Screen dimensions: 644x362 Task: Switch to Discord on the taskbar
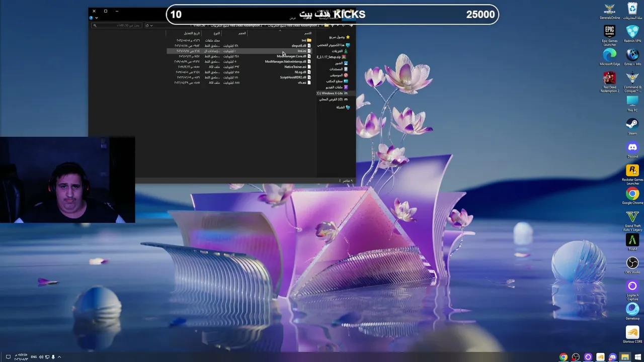612,357
